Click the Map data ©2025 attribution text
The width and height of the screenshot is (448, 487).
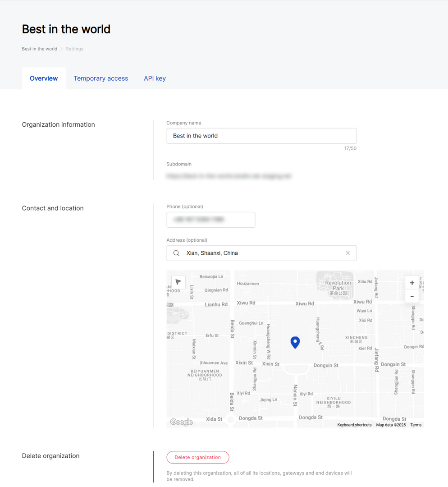click(390, 424)
